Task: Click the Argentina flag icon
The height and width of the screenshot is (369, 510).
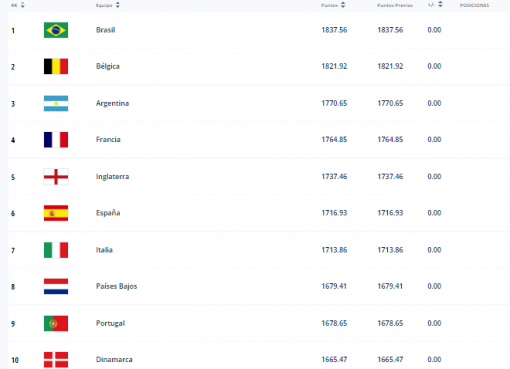Action: pyautogui.click(x=56, y=103)
